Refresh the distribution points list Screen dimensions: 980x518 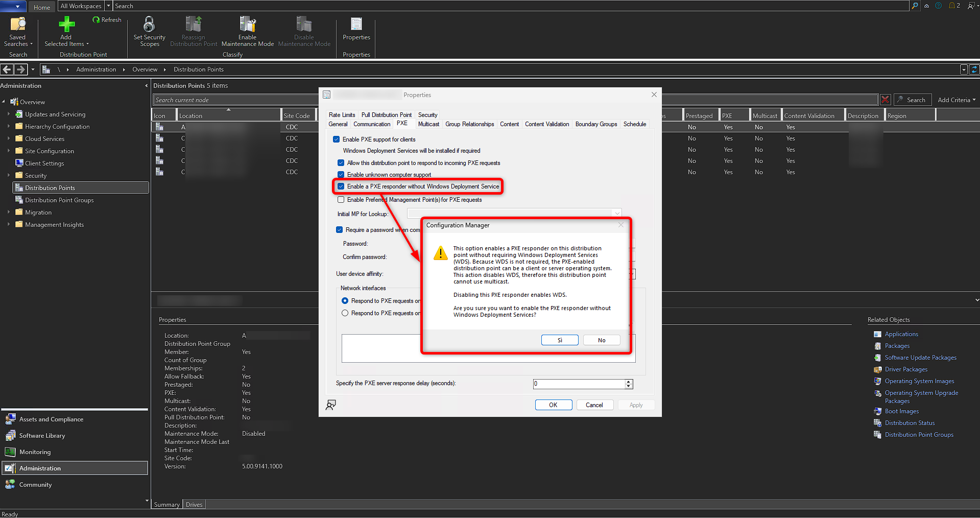click(x=107, y=20)
